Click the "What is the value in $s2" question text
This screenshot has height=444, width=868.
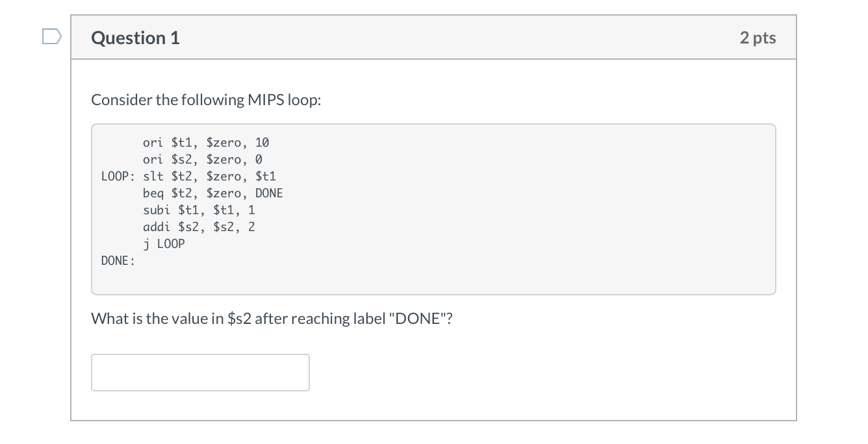click(x=172, y=319)
